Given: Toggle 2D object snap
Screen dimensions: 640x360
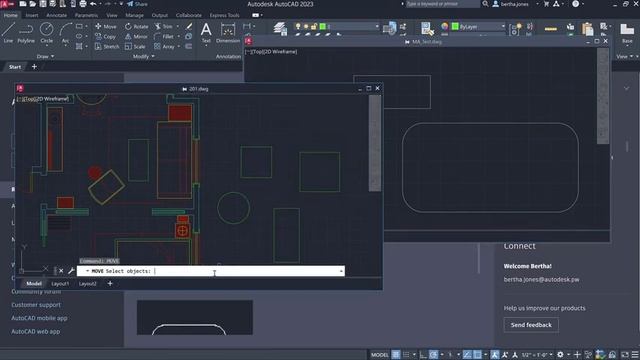Looking at the screenshot, I should pos(478,354).
